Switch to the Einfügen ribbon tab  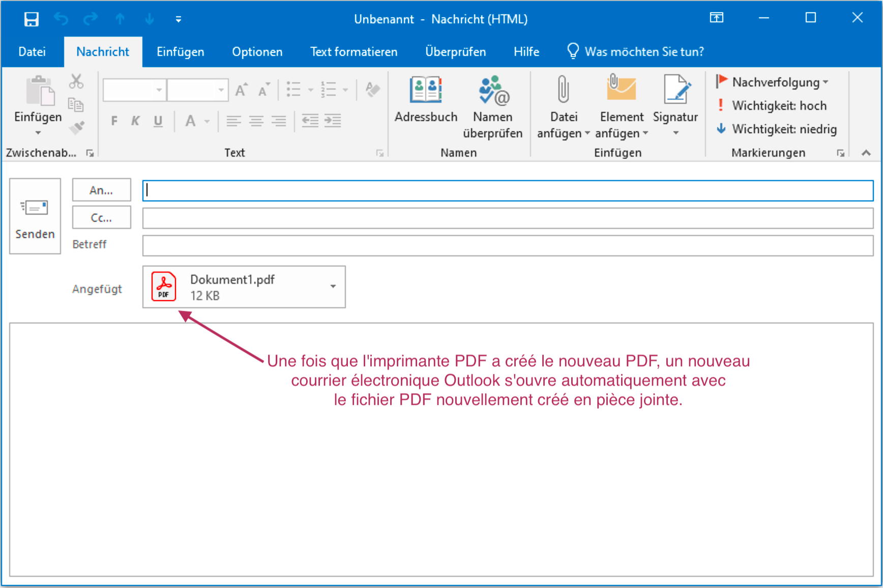pos(180,52)
